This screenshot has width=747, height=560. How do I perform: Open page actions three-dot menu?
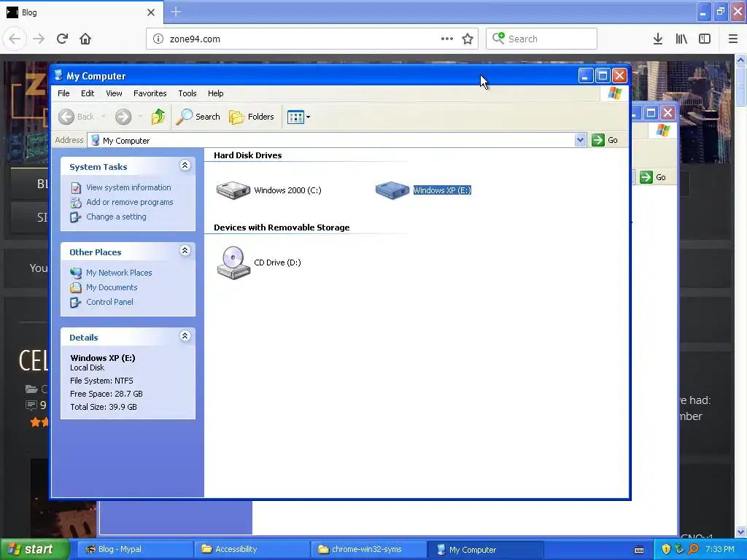point(447,39)
